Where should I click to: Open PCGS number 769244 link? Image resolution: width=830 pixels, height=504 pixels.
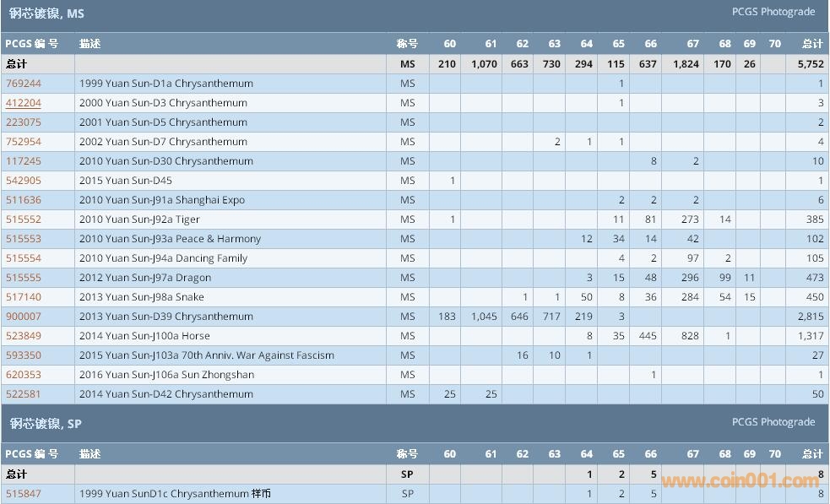click(24, 84)
